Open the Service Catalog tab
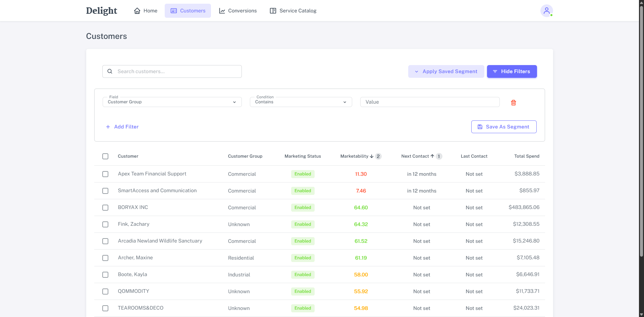Image resolution: width=644 pixels, height=317 pixels. 293,11
